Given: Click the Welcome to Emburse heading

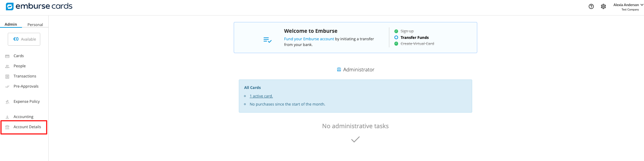Looking at the screenshot, I should tap(310, 31).
